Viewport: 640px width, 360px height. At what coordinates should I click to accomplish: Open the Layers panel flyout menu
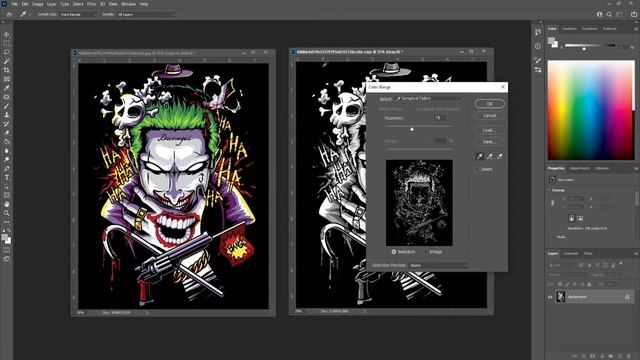[x=636, y=254]
